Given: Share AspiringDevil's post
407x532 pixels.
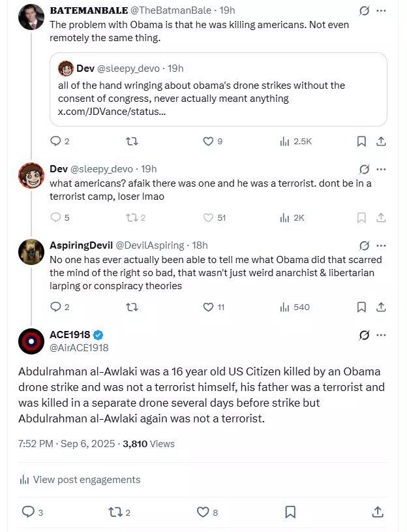Looking at the screenshot, I should tap(382, 307).
